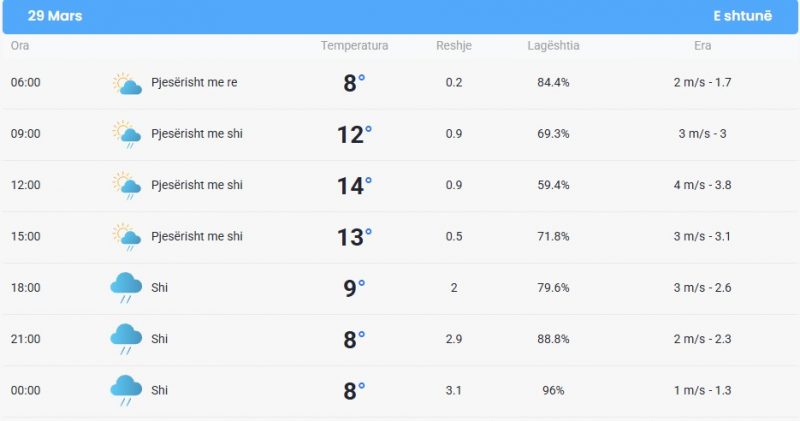800x421 pixels.
Task: Select the 29 Mars date header
Action: (55, 16)
